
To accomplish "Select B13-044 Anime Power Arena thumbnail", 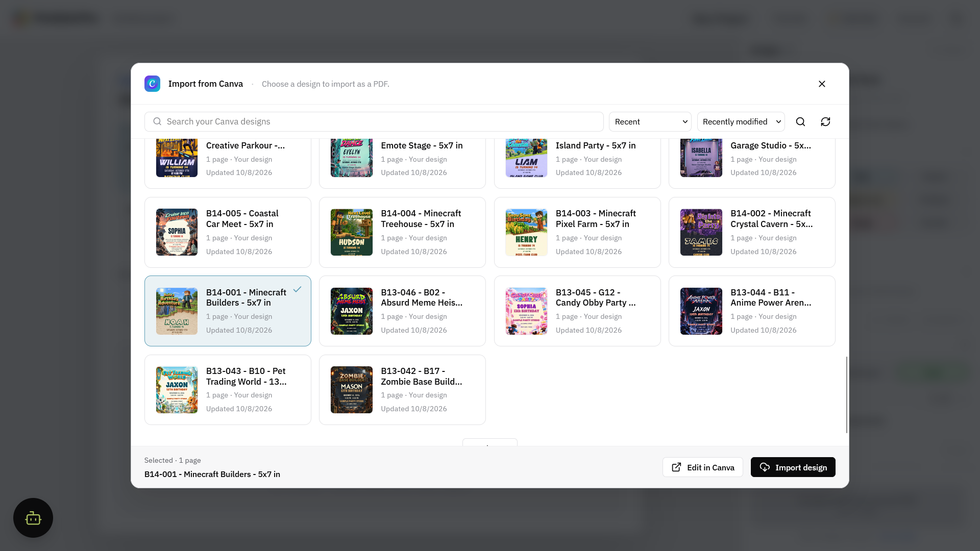I will pos(701,311).
